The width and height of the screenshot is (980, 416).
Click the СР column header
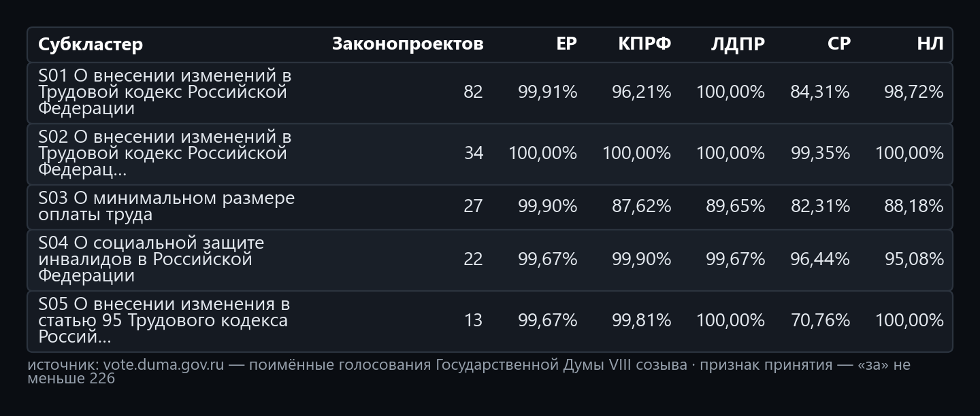(x=838, y=44)
